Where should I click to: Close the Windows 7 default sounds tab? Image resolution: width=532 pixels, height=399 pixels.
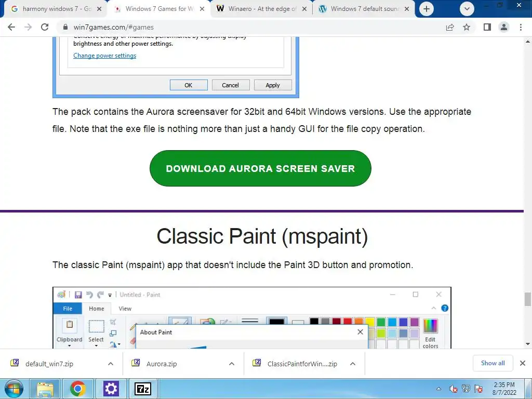(x=407, y=9)
